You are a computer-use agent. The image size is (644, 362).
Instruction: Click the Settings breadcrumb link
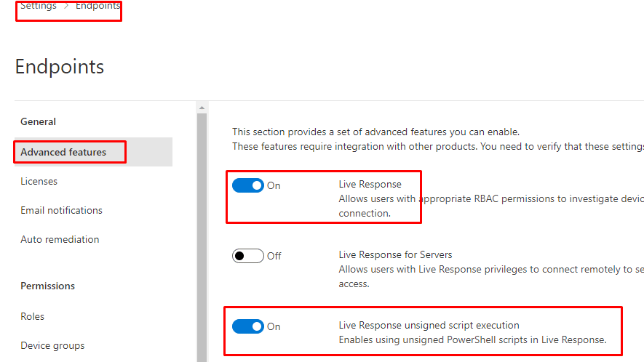point(38,6)
